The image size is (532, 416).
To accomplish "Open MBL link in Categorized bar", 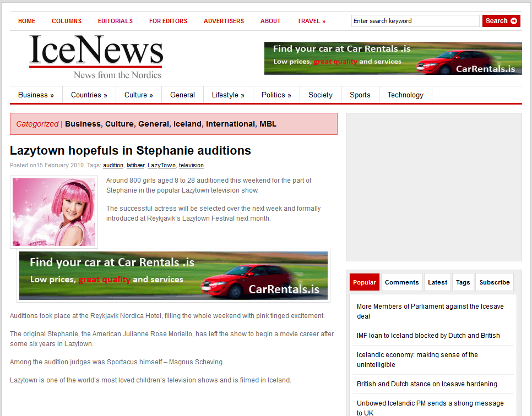I will click(268, 124).
